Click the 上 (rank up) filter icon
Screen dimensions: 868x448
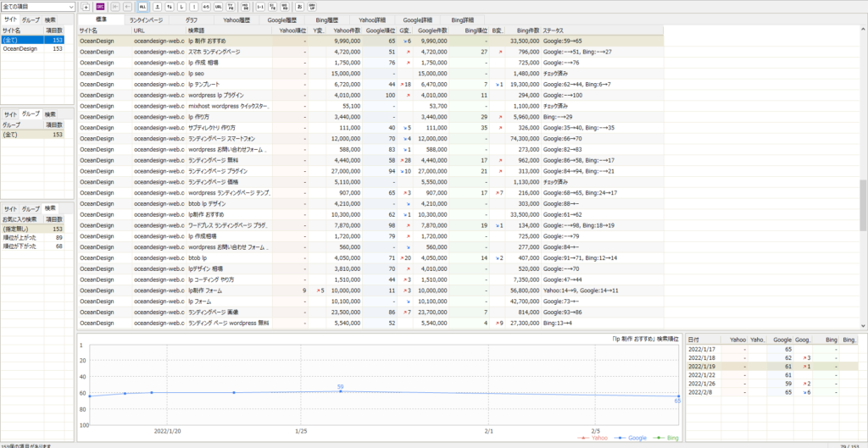[157, 7]
